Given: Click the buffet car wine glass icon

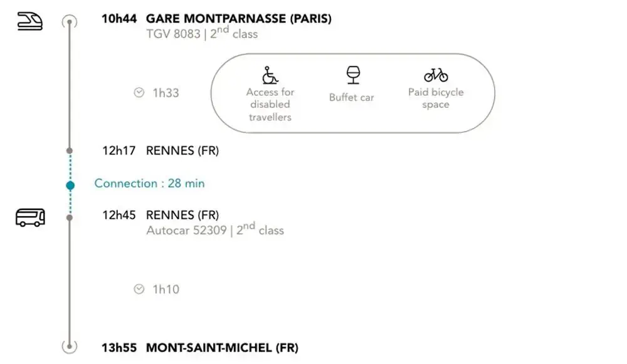Looking at the screenshot, I should (353, 75).
